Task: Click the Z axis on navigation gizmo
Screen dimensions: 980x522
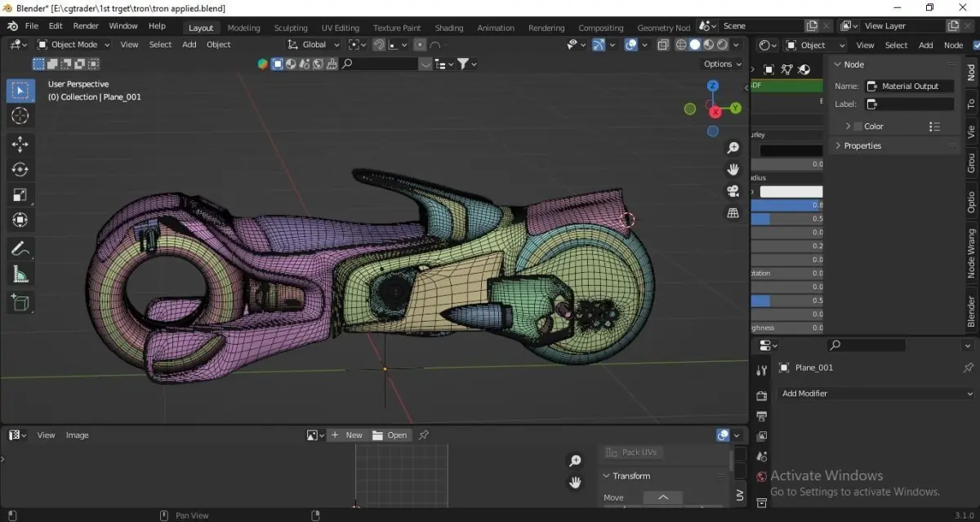Action: (713, 86)
